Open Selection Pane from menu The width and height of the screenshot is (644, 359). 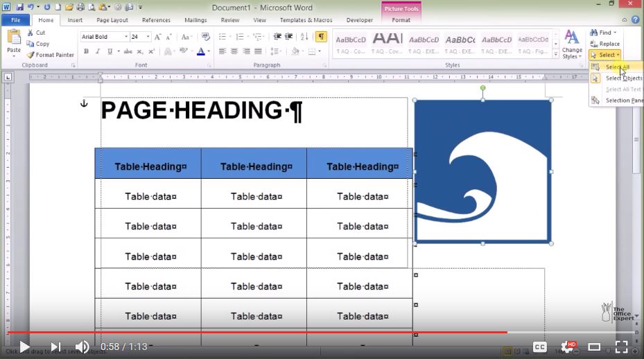click(x=616, y=100)
